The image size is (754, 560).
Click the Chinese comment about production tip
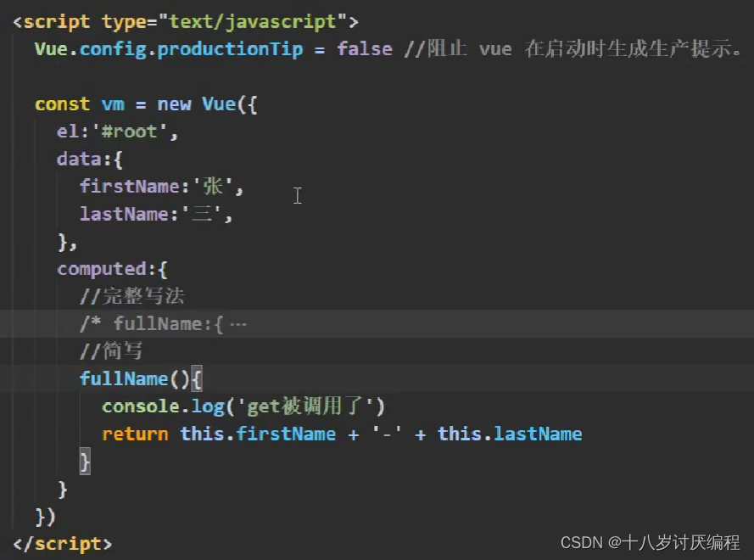pos(573,49)
